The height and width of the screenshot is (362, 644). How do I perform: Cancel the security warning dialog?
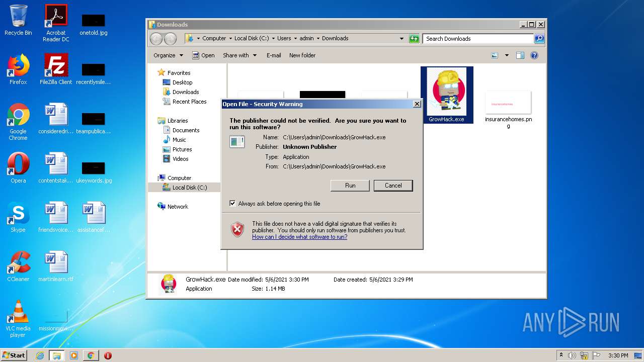click(393, 186)
